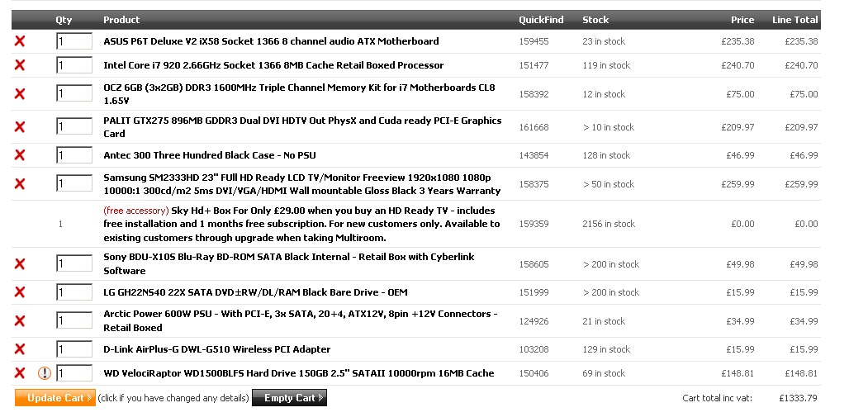Screen dimensions: 868x417
Task: Select QuickFind code 124926
Action: pyautogui.click(x=534, y=321)
